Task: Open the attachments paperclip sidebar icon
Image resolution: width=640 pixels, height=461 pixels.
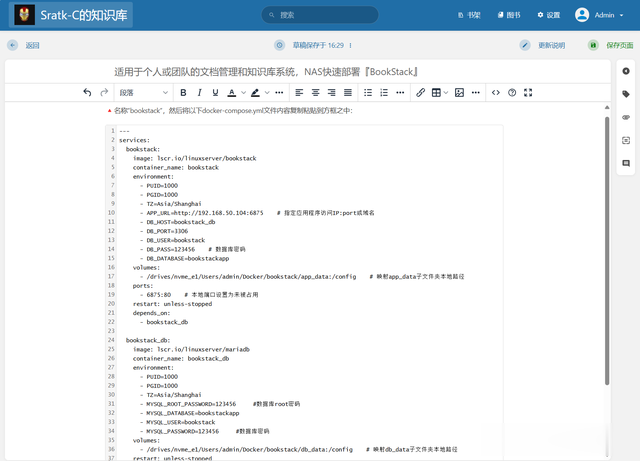Action: pyautogui.click(x=626, y=117)
